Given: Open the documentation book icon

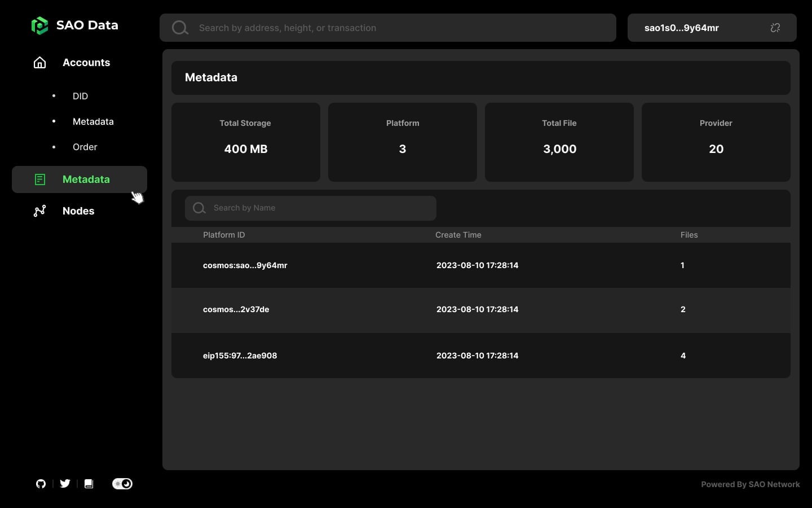Looking at the screenshot, I should click(x=89, y=484).
